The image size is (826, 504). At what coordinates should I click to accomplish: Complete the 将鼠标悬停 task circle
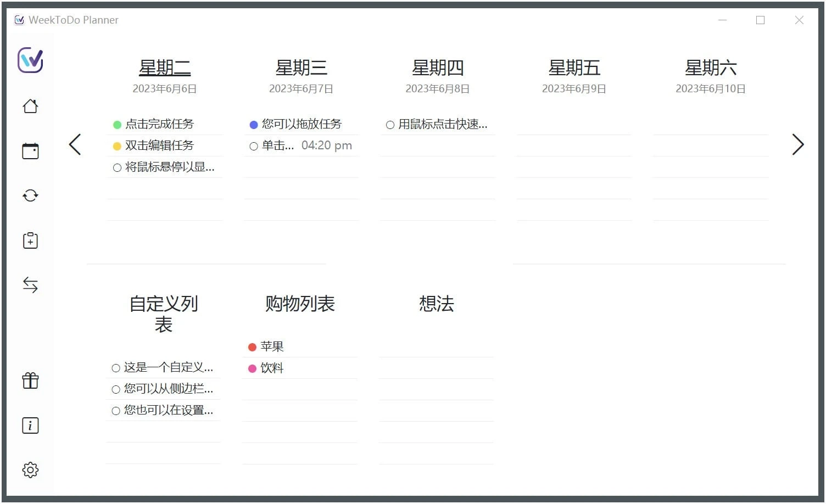tap(116, 167)
